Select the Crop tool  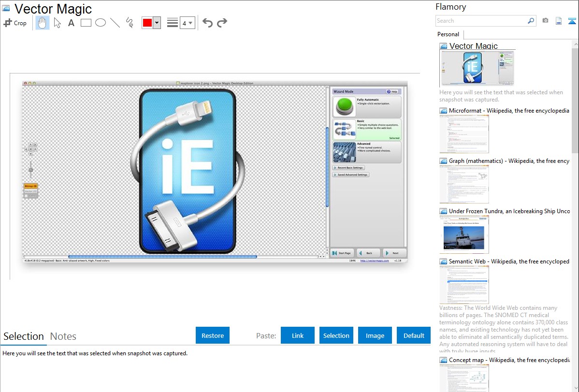pos(15,23)
